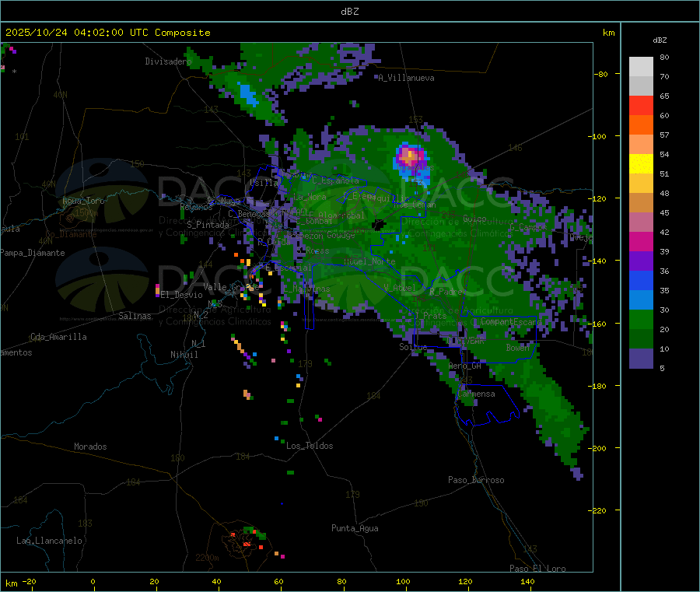Click the bright green 20-30 dBZ legend swatch
This screenshot has height=592, width=700.
tap(641, 319)
